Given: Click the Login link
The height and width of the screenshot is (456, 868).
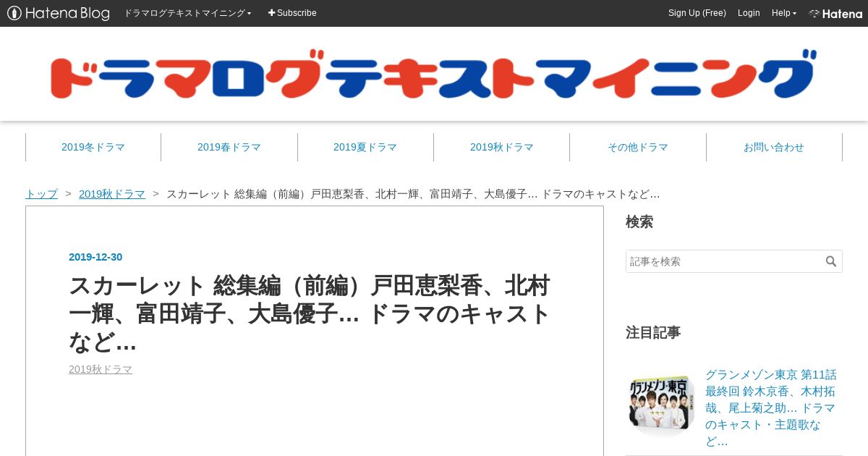Looking at the screenshot, I should coord(749,13).
